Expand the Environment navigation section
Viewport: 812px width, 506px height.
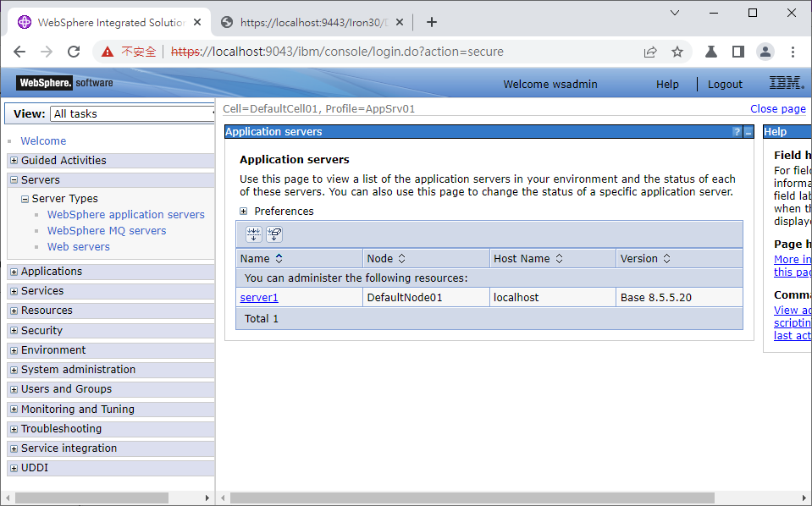click(14, 350)
